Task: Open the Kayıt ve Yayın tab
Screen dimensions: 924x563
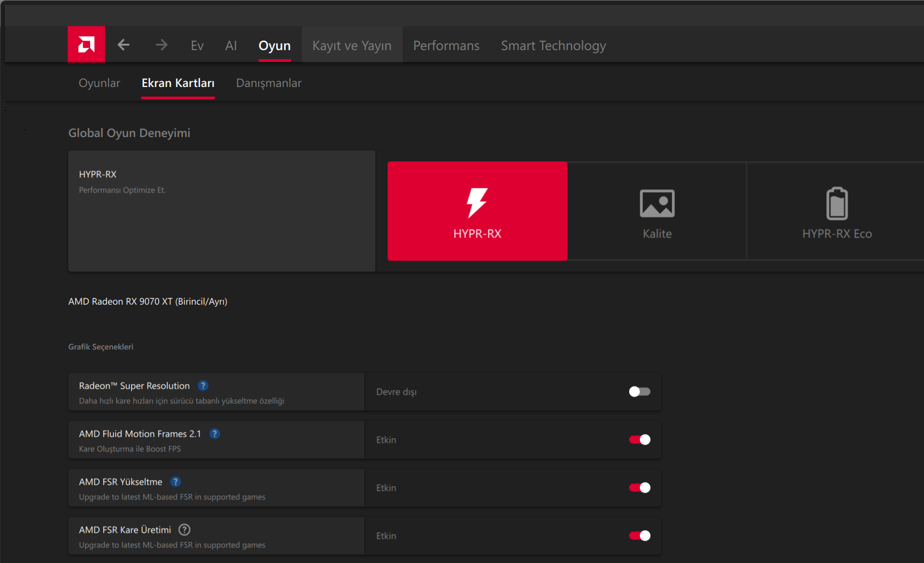Action: coord(352,45)
